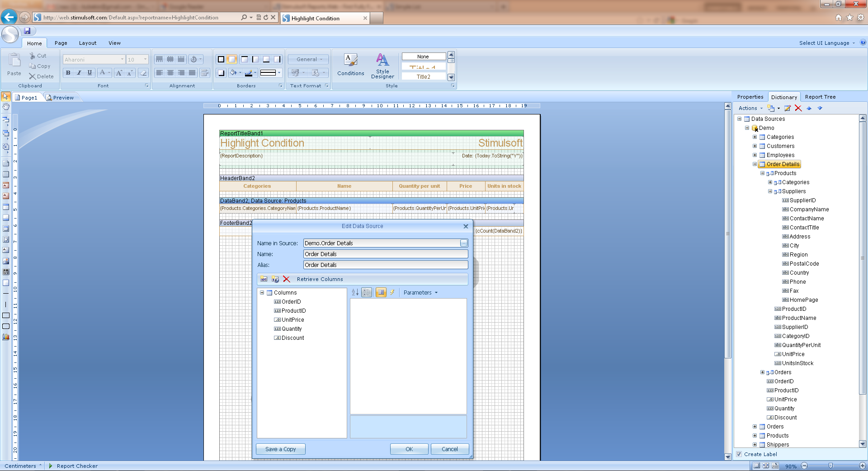
Task: Toggle the shadow border option
Action: tap(221, 73)
